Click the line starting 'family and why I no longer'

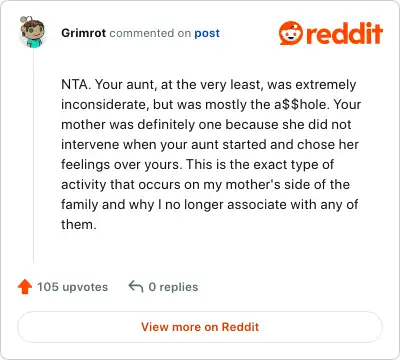tap(210, 204)
